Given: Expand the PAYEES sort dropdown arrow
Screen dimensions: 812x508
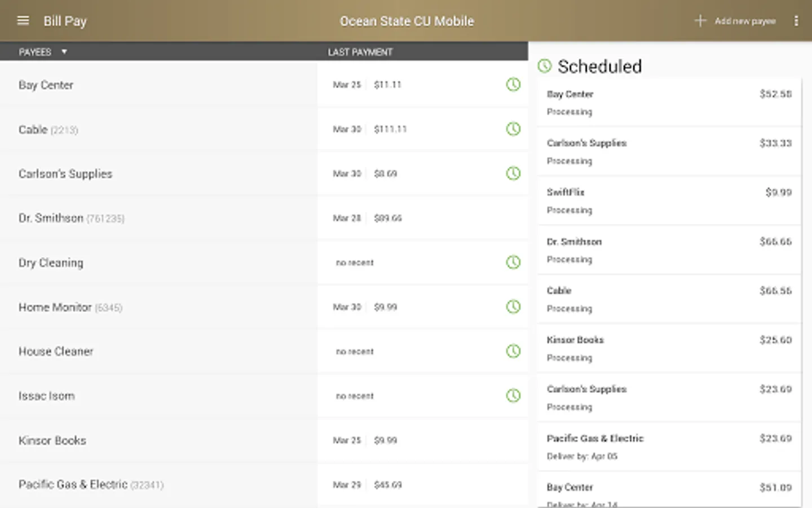Looking at the screenshot, I should coord(64,52).
